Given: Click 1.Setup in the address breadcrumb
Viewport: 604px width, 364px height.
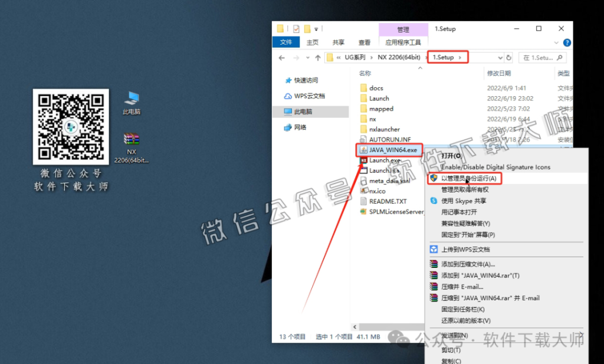Looking at the screenshot, I should point(443,57).
